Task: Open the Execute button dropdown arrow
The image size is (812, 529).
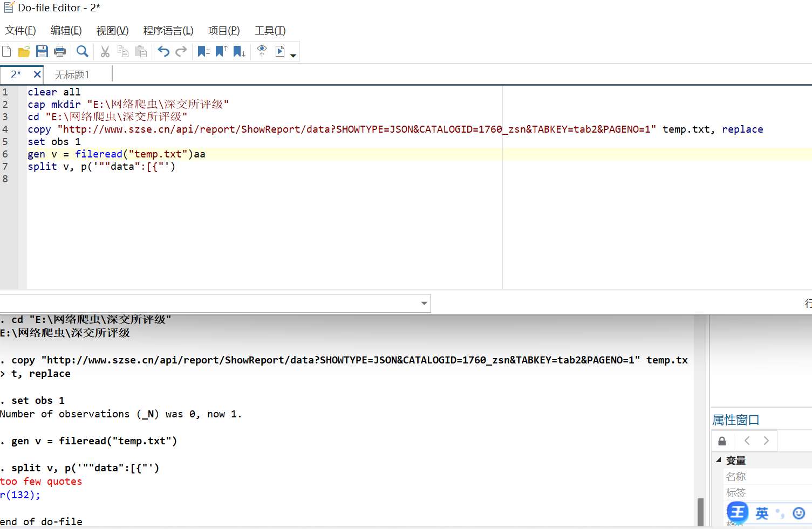Action: point(293,55)
